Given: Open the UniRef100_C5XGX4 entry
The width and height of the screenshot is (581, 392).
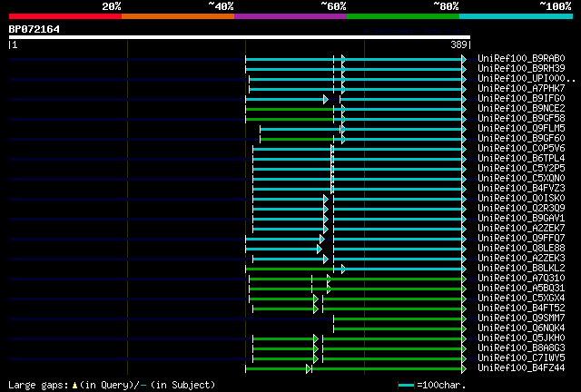Looking at the screenshot, I should click(521, 299).
